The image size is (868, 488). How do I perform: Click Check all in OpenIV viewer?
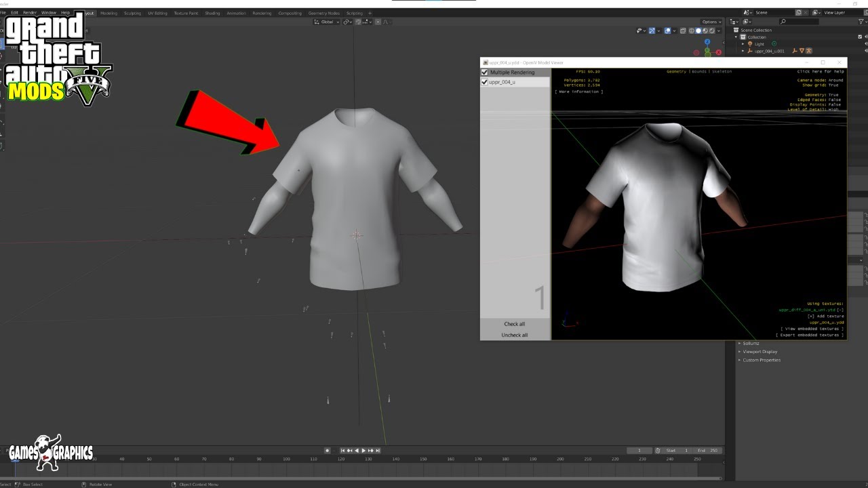coord(515,324)
